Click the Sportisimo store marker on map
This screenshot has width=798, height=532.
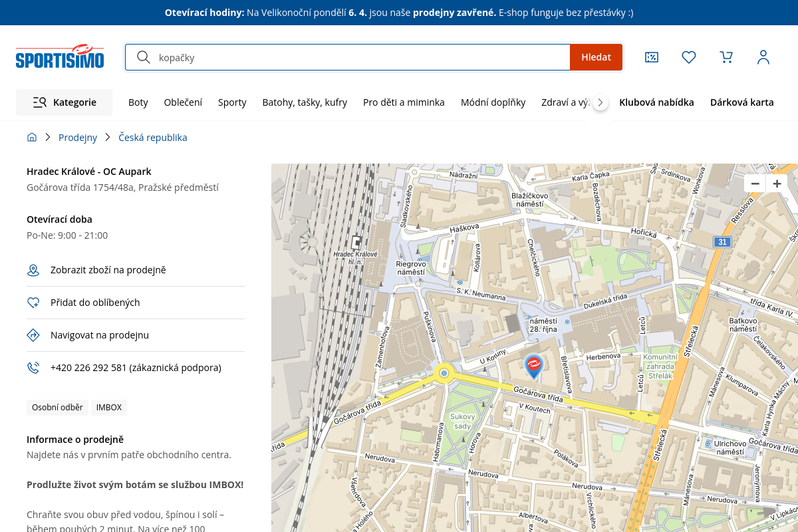click(x=533, y=366)
